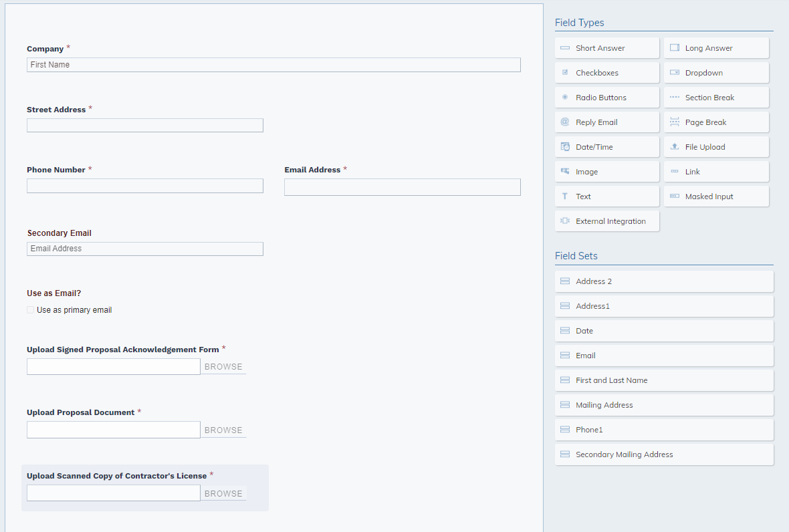Click the External Integration icon
Viewport: 789px width, 532px height.
(x=564, y=221)
